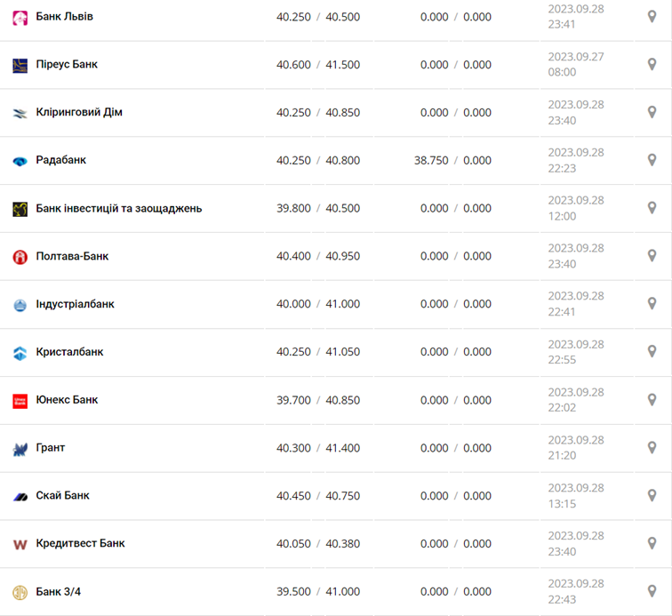Click map pin for Юнекс Банк
The image size is (672, 616).
652,400
